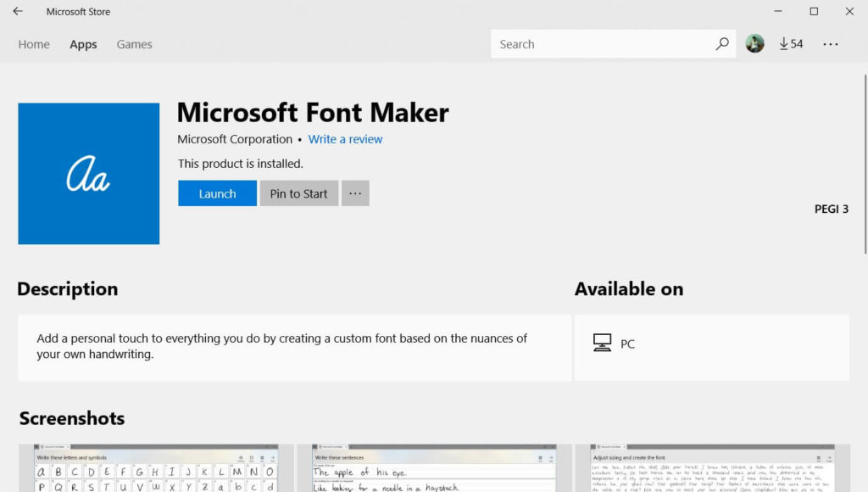868x492 pixels.
Task: Open Microsoft Corporation publisher page
Action: [235, 139]
